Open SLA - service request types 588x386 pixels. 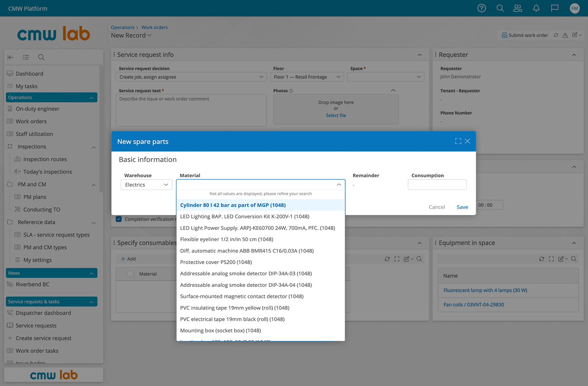point(56,235)
